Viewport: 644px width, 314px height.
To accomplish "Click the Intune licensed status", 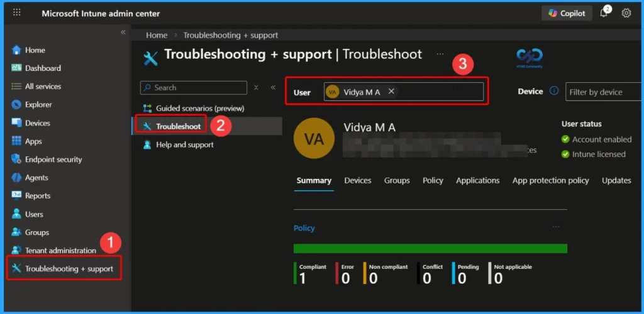I will tap(594, 154).
